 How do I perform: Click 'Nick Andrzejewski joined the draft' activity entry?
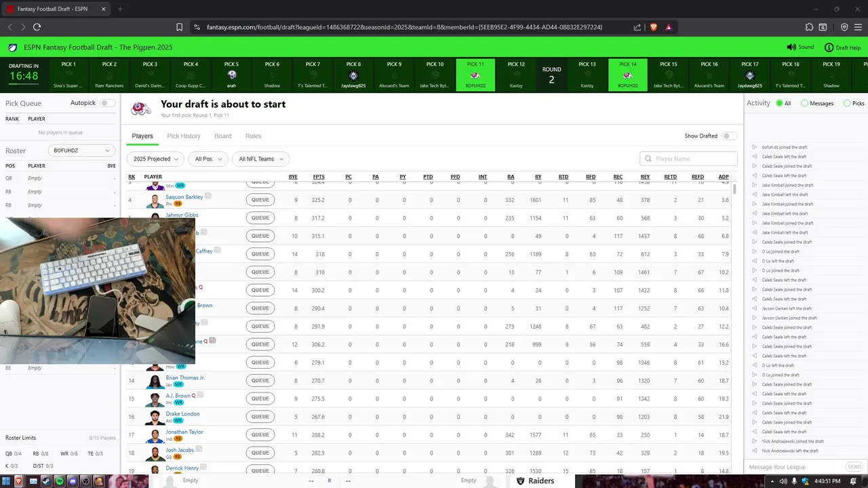pyautogui.click(x=793, y=441)
